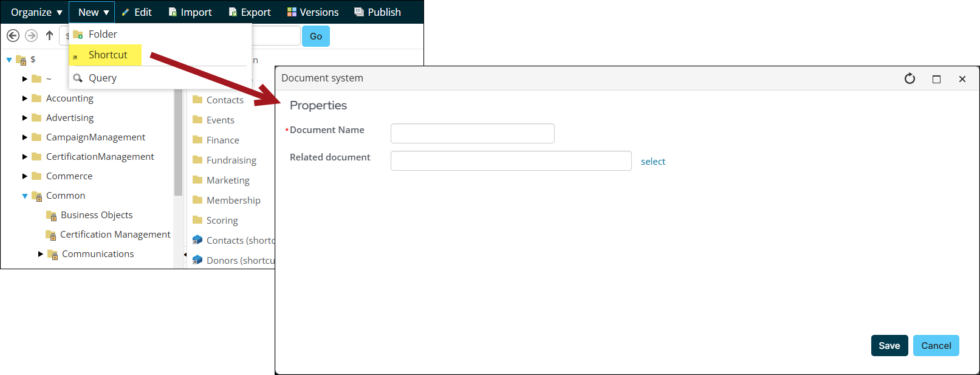The width and height of the screenshot is (980, 375).
Task: Select Business Objects in the tree
Action: point(97,215)
